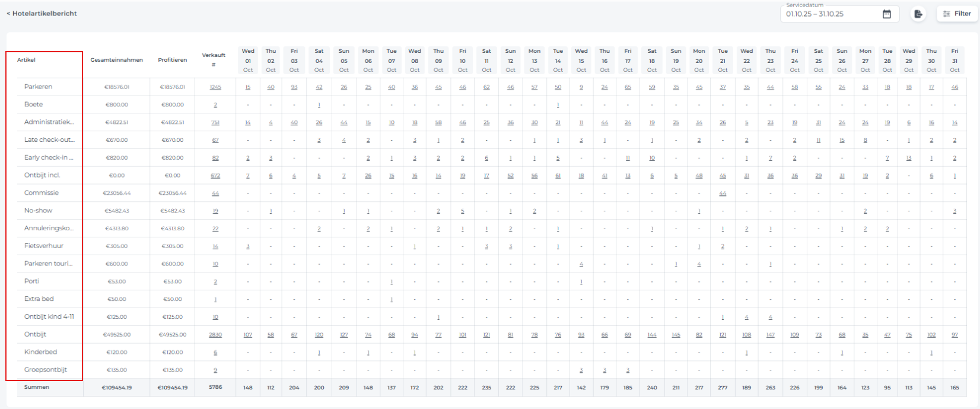
Task: Open Ontbijt total sold count 2830
Action: (x=215, y=335)
